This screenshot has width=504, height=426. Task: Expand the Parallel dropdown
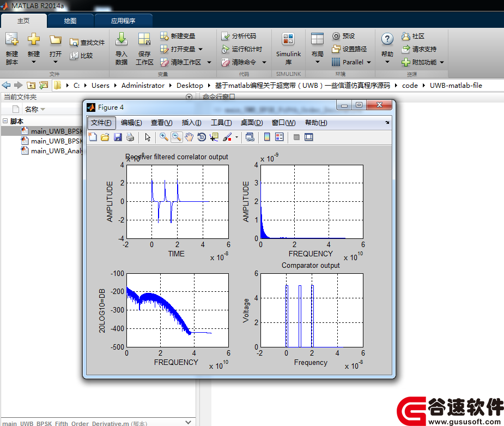click(x=369, y=62)
